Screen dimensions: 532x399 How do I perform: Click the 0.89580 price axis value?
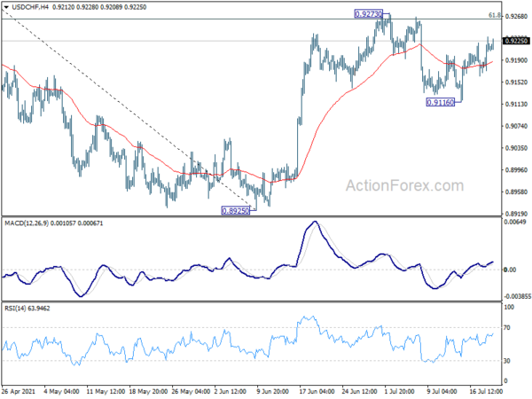(x=516, y=192)
